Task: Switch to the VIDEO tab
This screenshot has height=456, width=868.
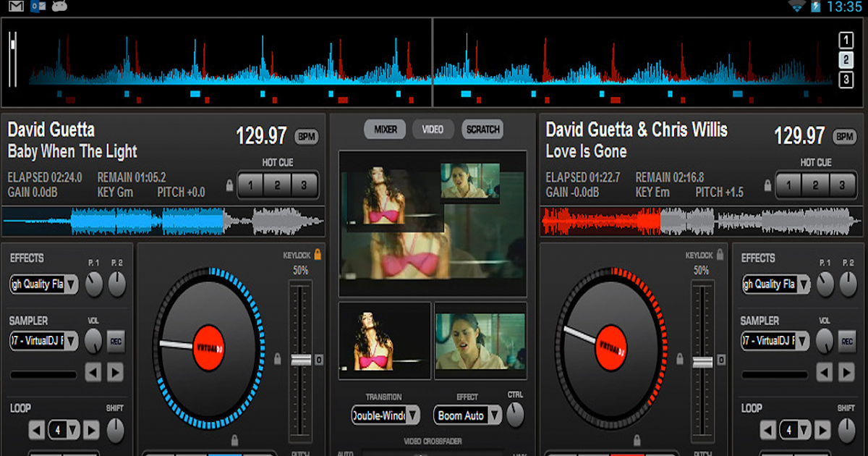Action: [433, 130]
